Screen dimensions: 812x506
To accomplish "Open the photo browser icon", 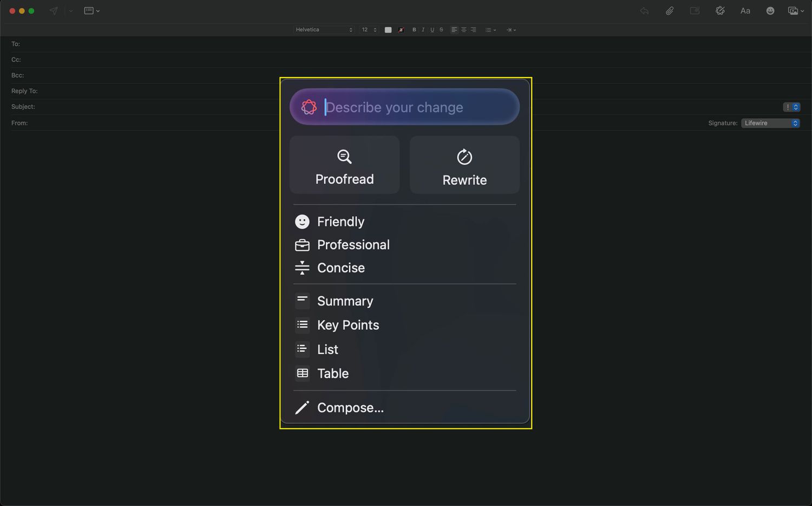I will (793, 11).
